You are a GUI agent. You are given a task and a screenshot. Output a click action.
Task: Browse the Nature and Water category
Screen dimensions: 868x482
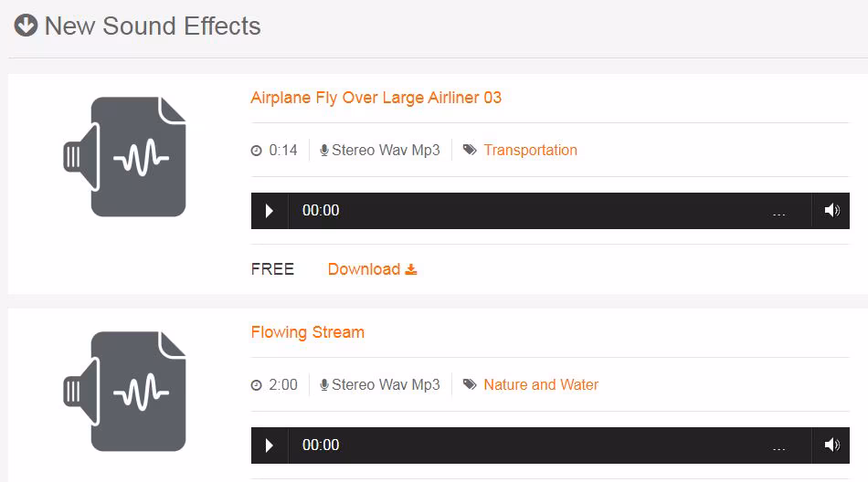[541, 385]
